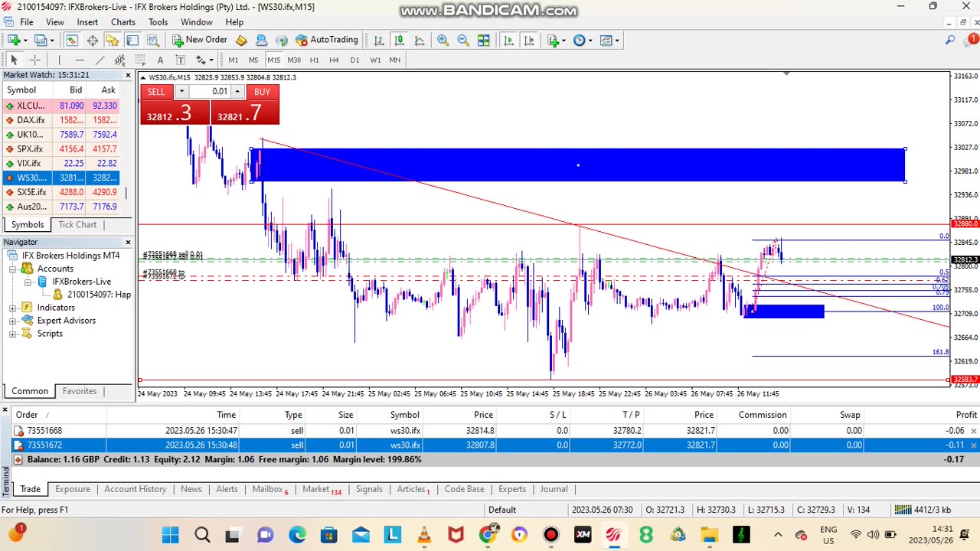Open the Arrows tool dropdown arrow
This screenshot has height=551, width=980.
[211, 60]
